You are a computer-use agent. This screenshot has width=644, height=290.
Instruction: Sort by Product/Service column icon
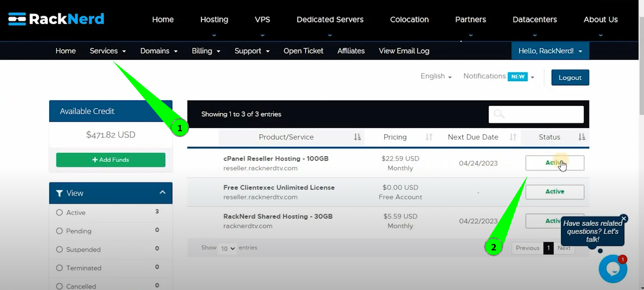point(357,137)
